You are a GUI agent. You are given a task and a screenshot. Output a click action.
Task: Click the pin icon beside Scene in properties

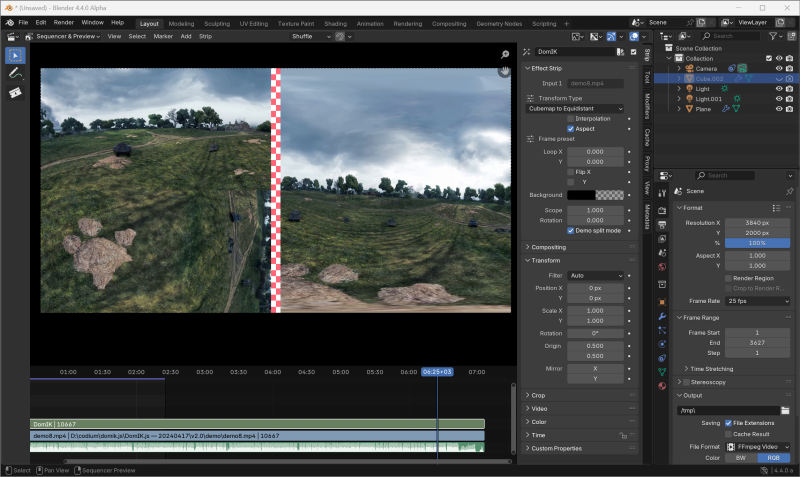click(790, 191)
